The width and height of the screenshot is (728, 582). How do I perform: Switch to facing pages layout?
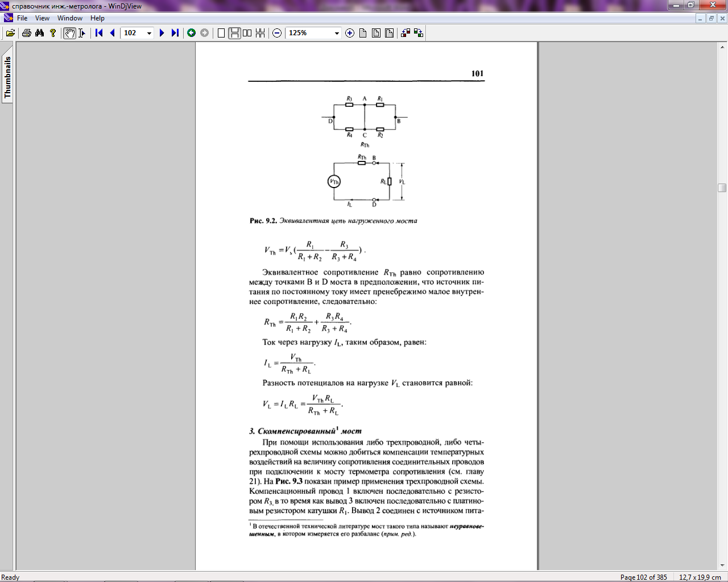tap(247, 33)
